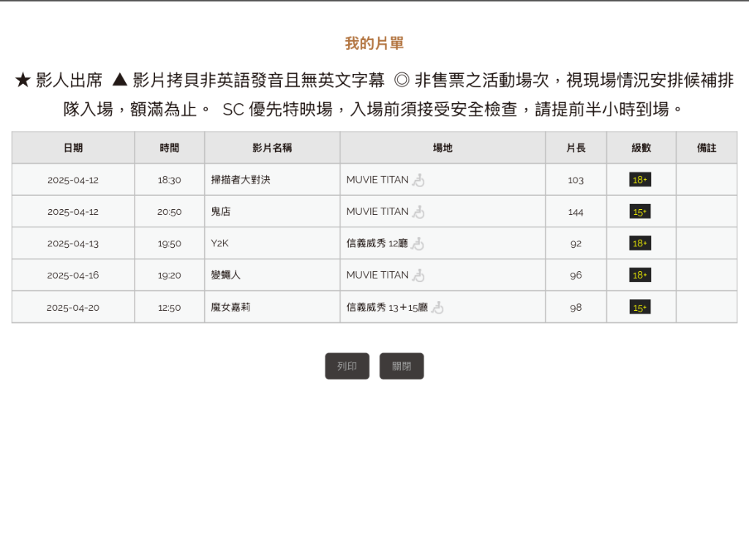Viewport: 749px width, 560px height.
Task: Click the 19:20 time cell
Action: coord(170,276)
